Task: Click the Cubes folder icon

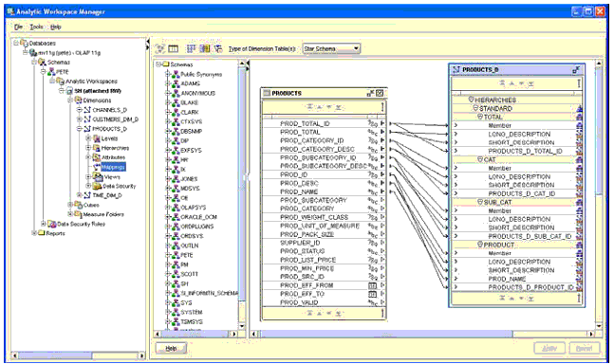Action: tap(78, 205)
